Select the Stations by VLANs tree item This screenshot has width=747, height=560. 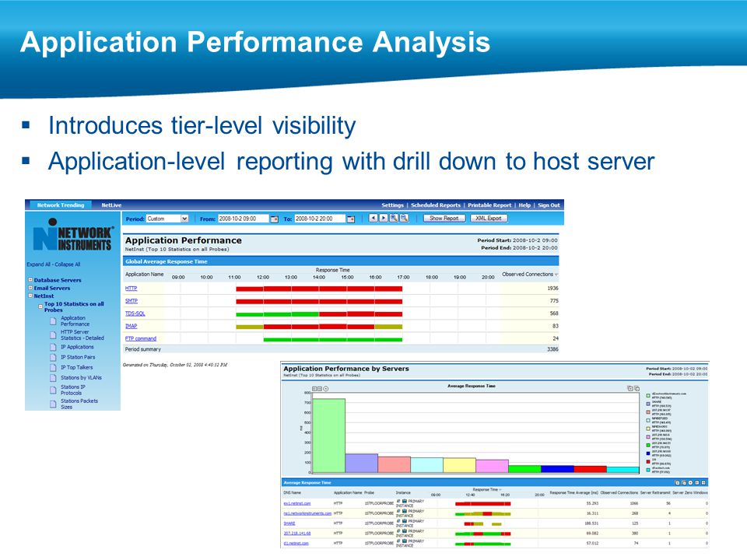click(x=81, y=378)
